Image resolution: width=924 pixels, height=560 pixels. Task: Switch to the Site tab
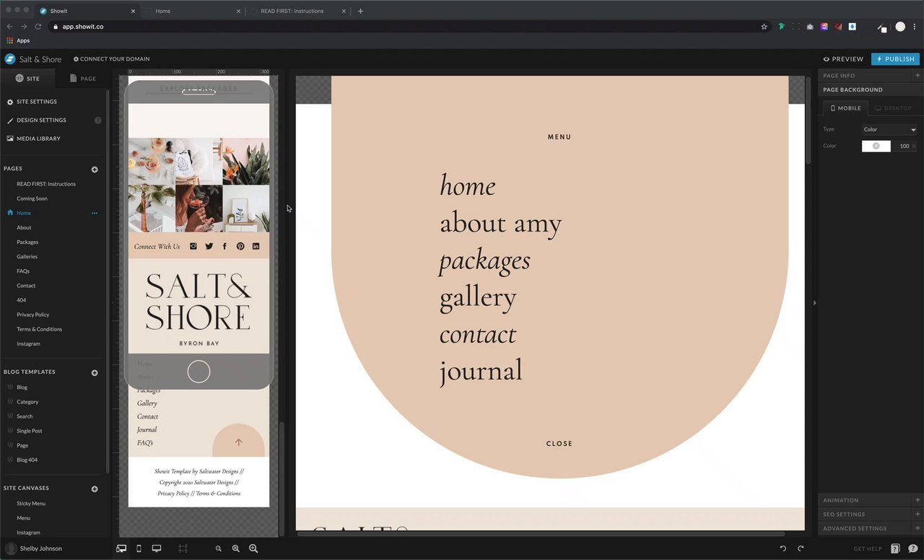click(27, 79)
